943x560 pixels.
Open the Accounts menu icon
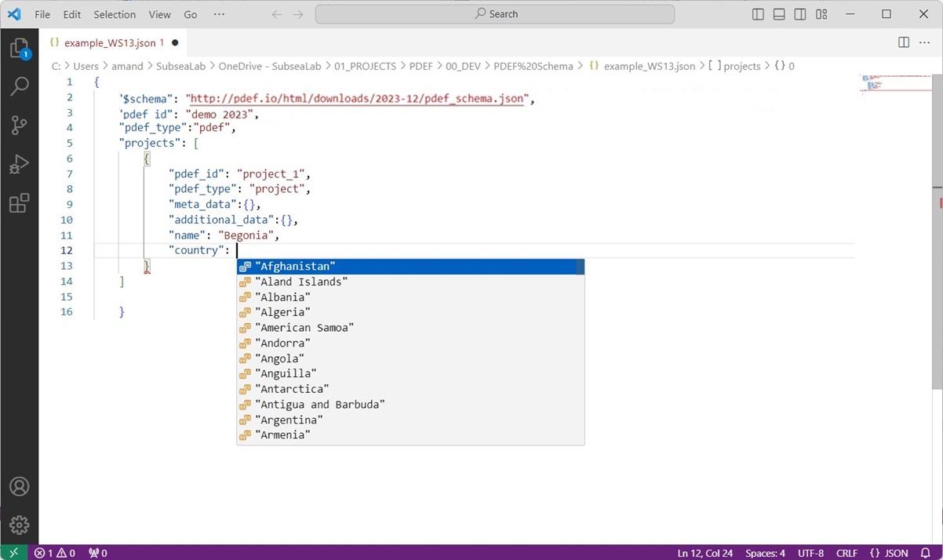(x=19, y=486)
